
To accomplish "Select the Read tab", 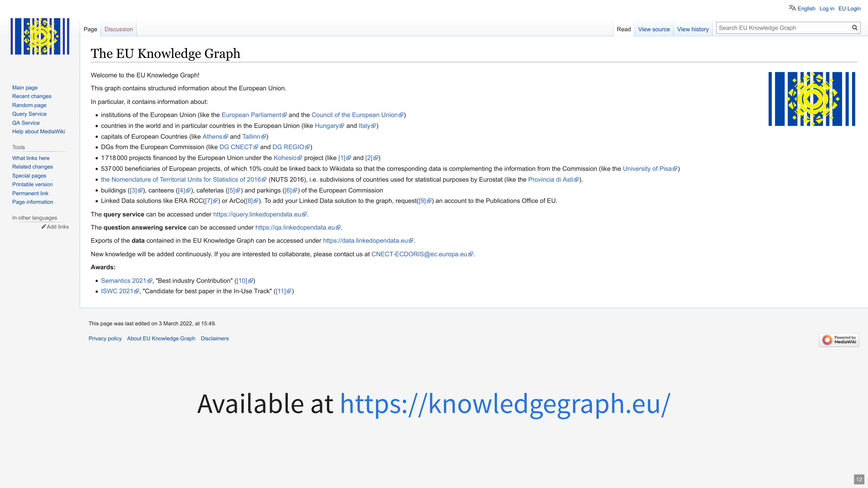I will [624, 29].
